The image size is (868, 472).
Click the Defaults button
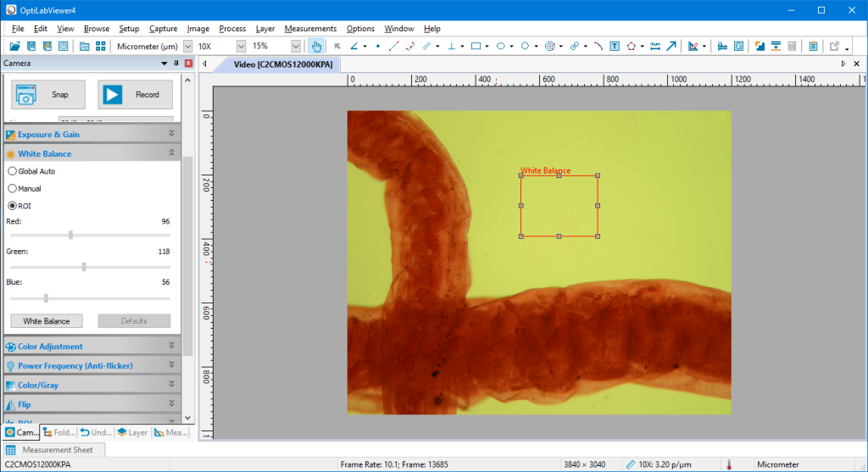134,321
